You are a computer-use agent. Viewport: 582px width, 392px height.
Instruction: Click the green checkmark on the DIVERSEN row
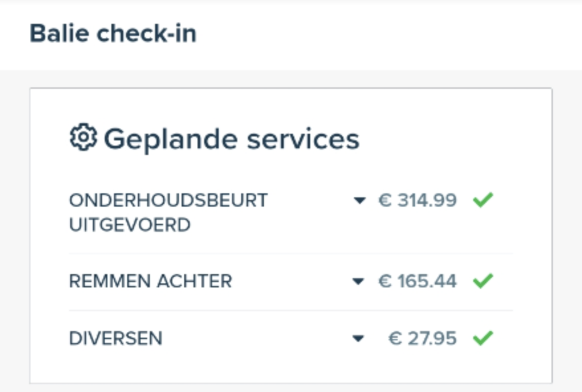click(483, 338)
